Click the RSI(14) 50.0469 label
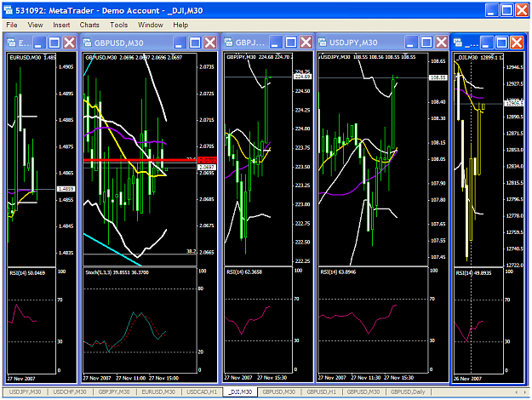Screen dimensions: 532x400 [27, 273]
